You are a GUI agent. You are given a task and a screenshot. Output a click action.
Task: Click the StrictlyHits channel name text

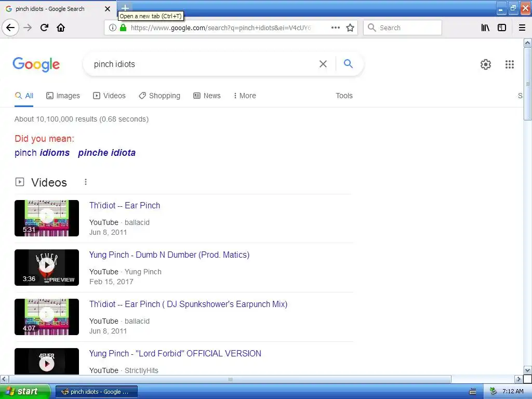pyautogui.click(x=141, y=370)
